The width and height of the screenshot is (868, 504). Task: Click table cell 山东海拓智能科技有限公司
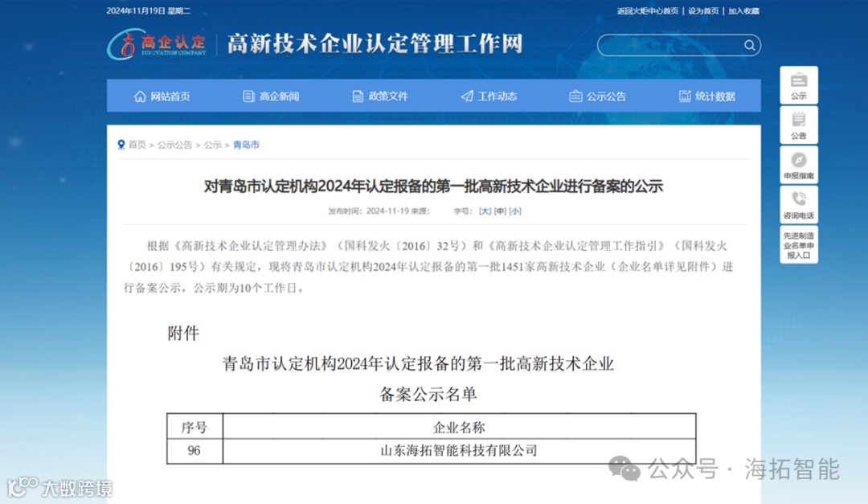tap(459, 451)
